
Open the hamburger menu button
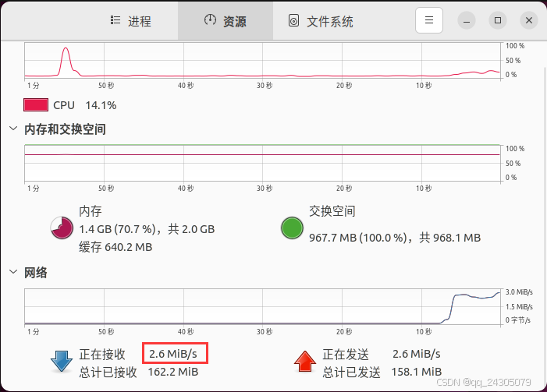point(429,20)
